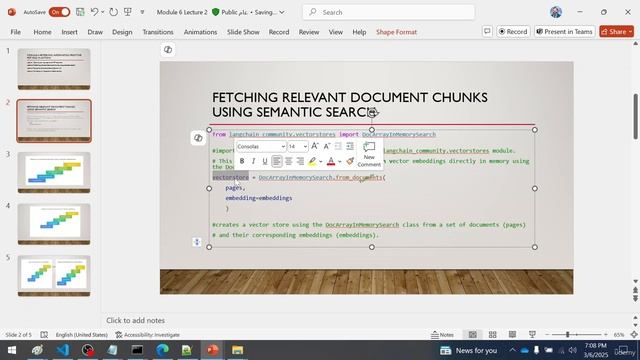Toggle align left
Viewport: 640px width, 360px height.
(x=277, y=161)
